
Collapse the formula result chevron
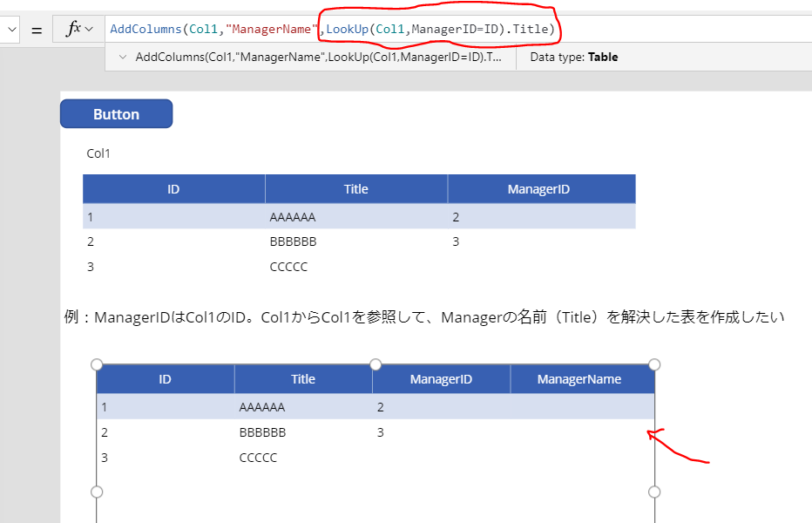click(x=123, y=57)
